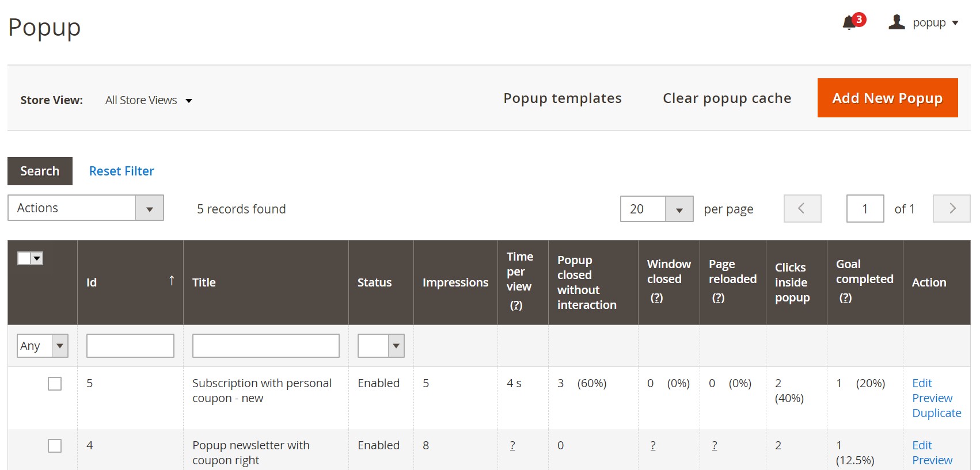Open the notifications bell icon
The image size is (980, 470).
tap(849, 23)
